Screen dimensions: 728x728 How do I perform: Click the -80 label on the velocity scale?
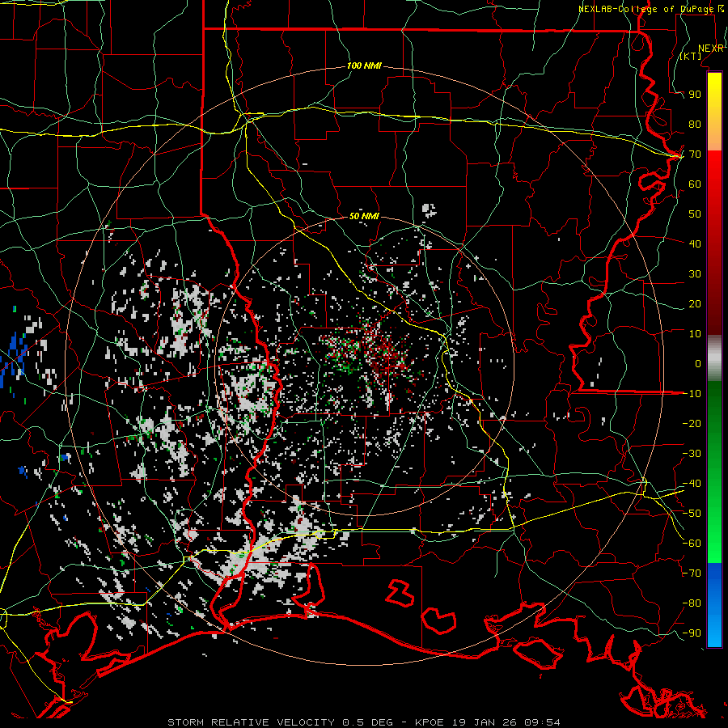(x=692, y=603)
